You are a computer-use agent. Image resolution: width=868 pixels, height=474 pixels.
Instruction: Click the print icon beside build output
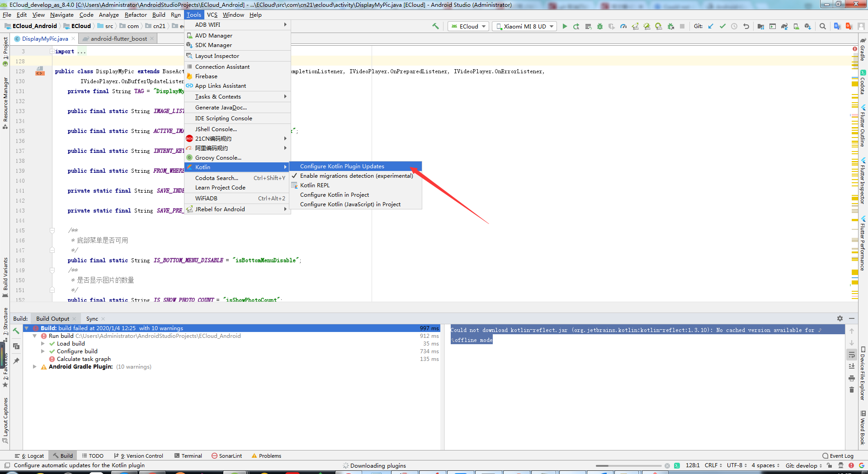pos(852,378)
